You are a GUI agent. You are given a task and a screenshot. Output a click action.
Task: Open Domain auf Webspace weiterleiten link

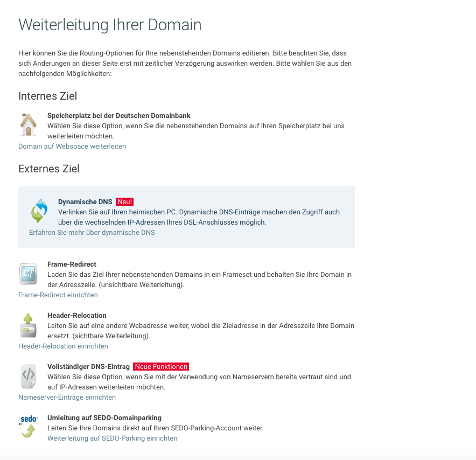[72, 147]
